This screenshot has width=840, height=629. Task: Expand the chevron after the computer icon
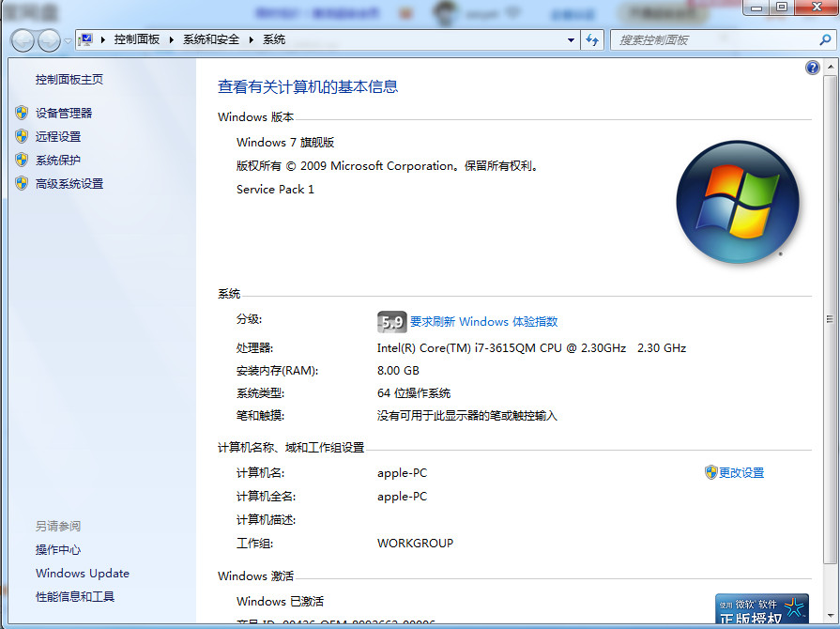102,39
